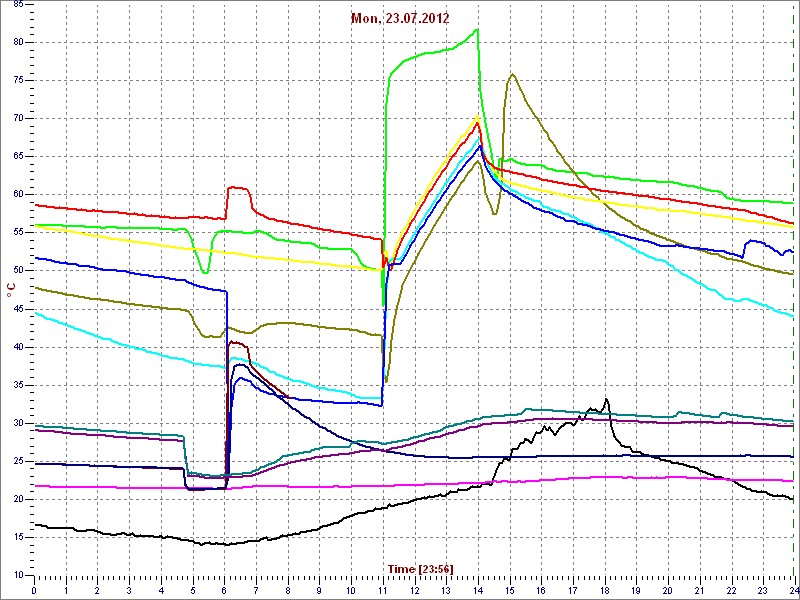Viewport: 800px width, 600px height.
Task: Choose the 60 value on temperature axis
Action: (x=17, y=194)
